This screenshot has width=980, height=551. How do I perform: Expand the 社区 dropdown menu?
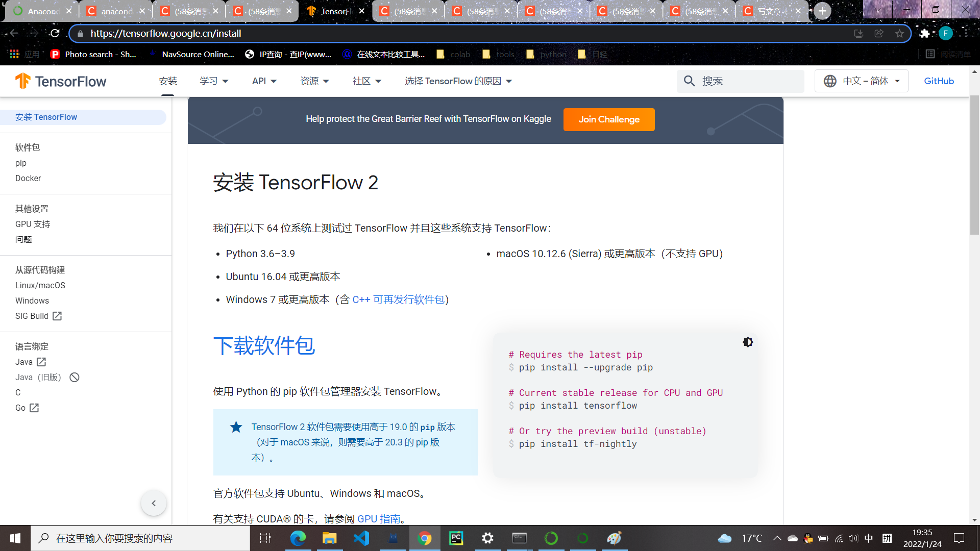366,81
